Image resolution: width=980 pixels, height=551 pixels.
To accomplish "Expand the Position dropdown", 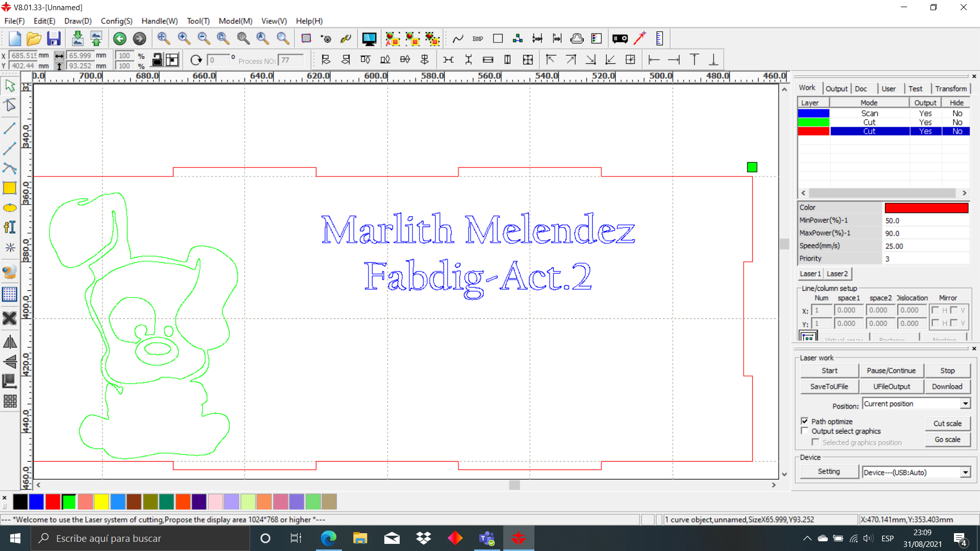I will (965, 404).
